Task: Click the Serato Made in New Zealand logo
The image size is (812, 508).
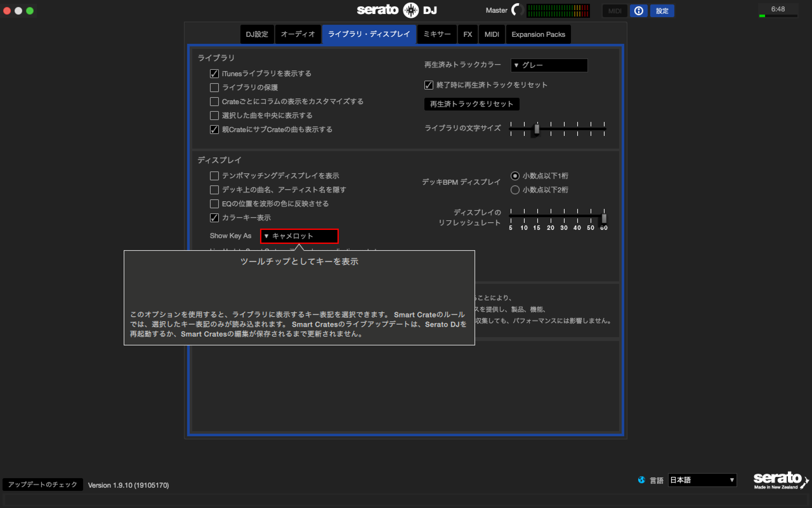Action: point(781,481)
